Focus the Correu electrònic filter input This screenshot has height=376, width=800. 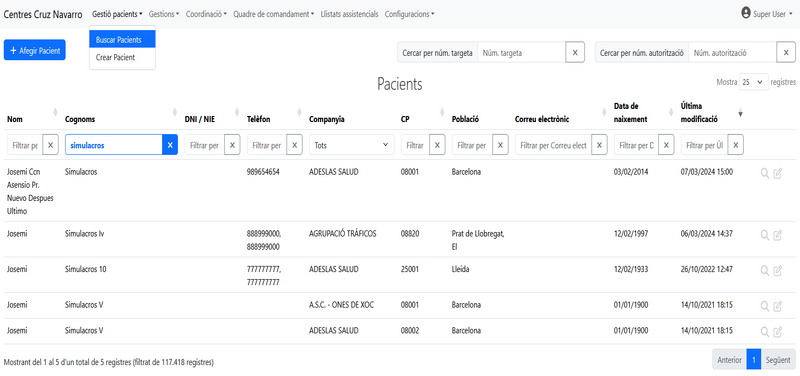tap(553, 145)
